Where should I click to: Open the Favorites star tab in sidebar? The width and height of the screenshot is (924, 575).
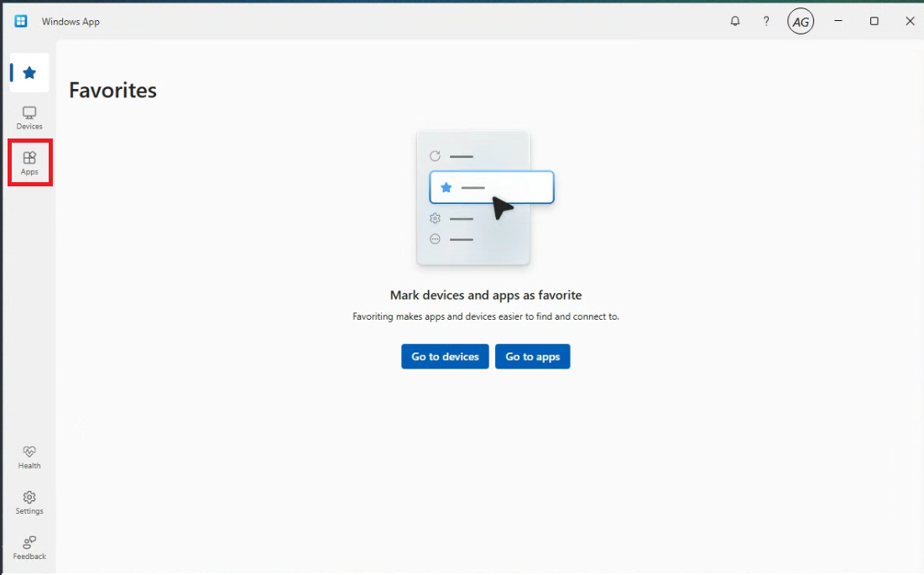29,72
